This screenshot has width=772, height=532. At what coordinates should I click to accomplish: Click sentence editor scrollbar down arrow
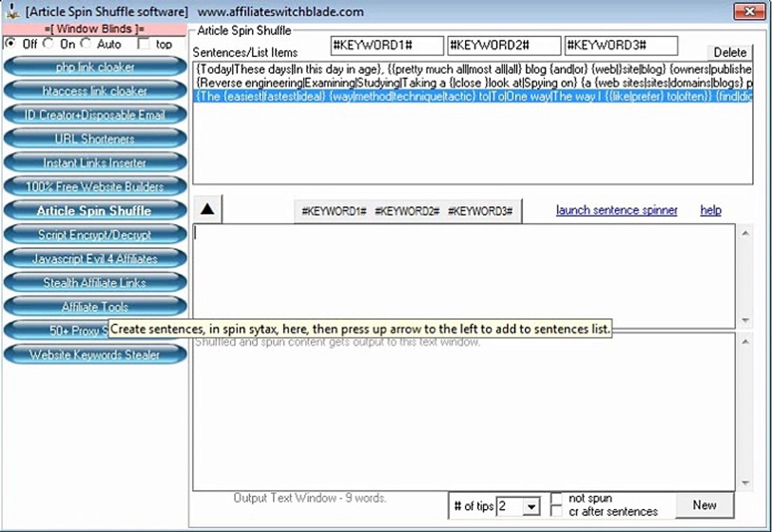pyautogui.click(x=745, y=320)
